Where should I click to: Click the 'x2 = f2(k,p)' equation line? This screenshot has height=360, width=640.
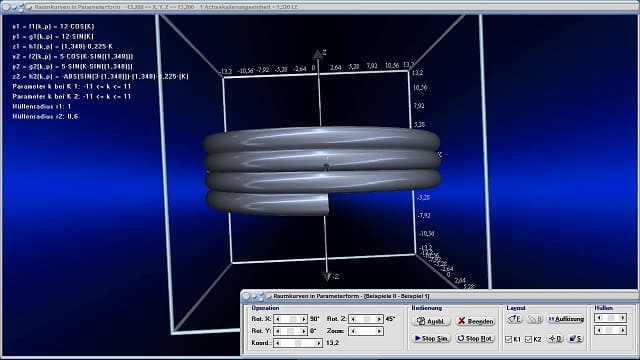click(73, 56)
